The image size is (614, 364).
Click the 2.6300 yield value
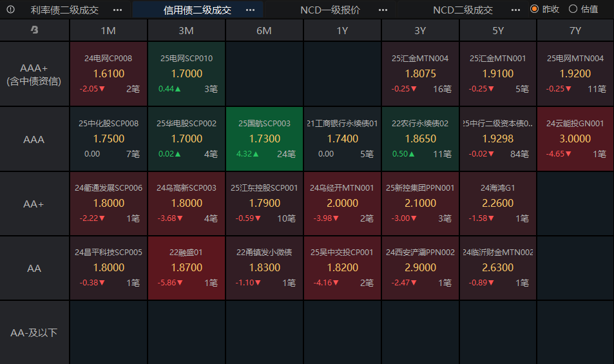pos(497,267)
